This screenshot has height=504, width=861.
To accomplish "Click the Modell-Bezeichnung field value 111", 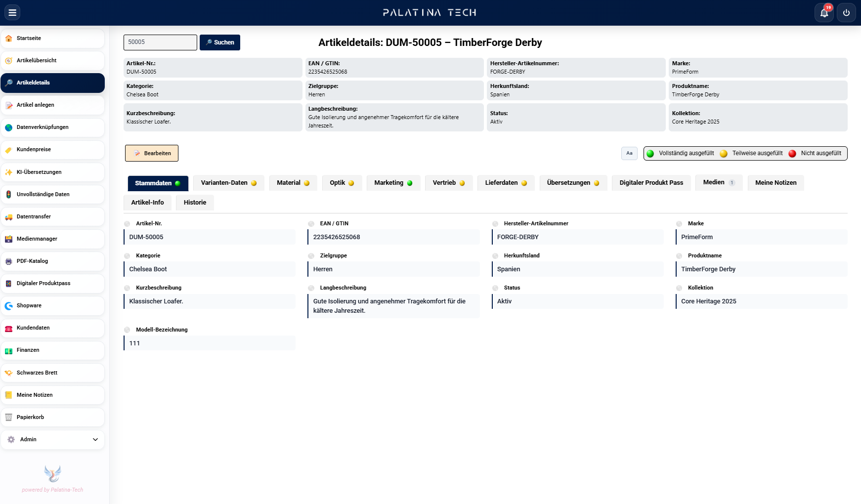I will pyautogui.click(x=210, y=343).
